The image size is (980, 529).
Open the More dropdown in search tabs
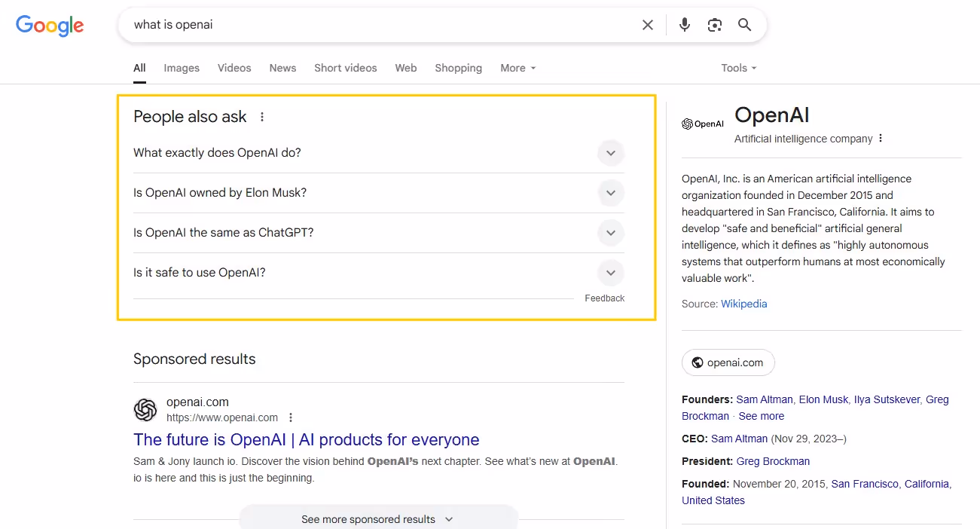(518, 68)
